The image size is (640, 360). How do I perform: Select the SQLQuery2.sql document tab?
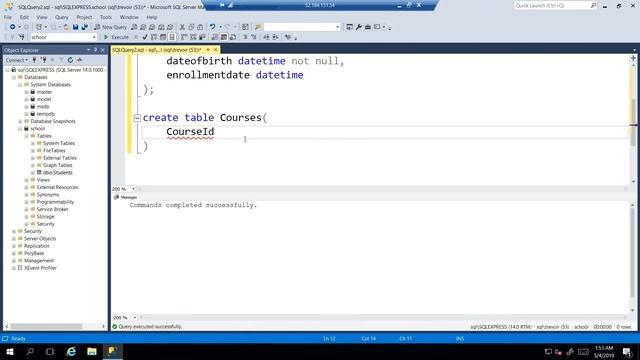(157, 50)
